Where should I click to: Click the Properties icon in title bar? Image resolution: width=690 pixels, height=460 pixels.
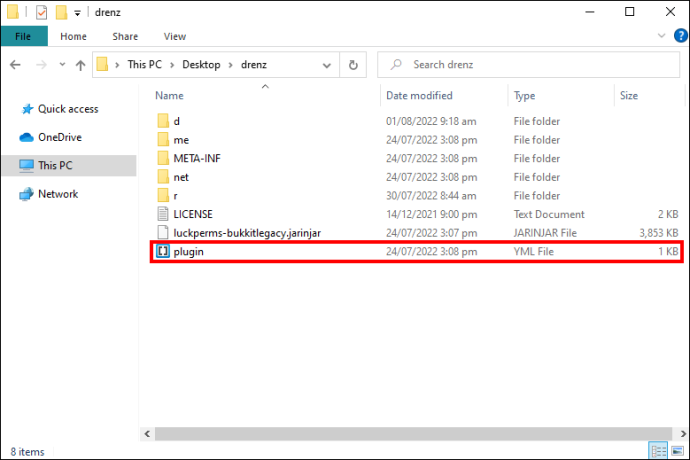(41, 12)
